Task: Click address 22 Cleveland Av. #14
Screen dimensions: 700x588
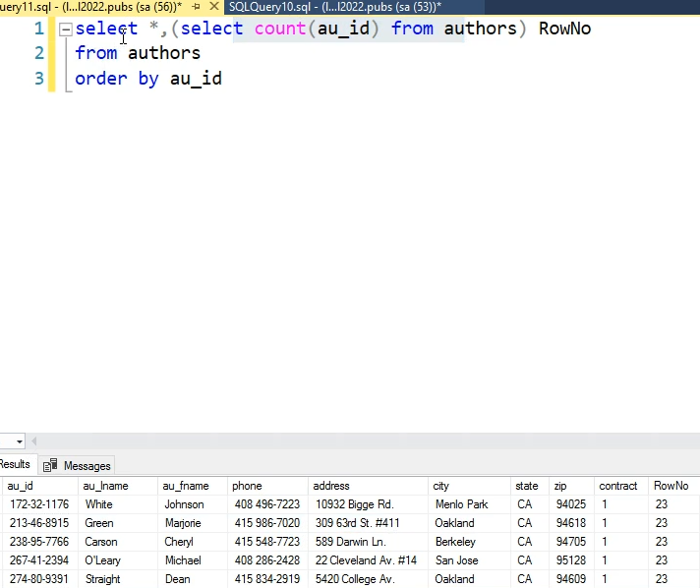Action: pyautogui.click(x=366, y=560)
